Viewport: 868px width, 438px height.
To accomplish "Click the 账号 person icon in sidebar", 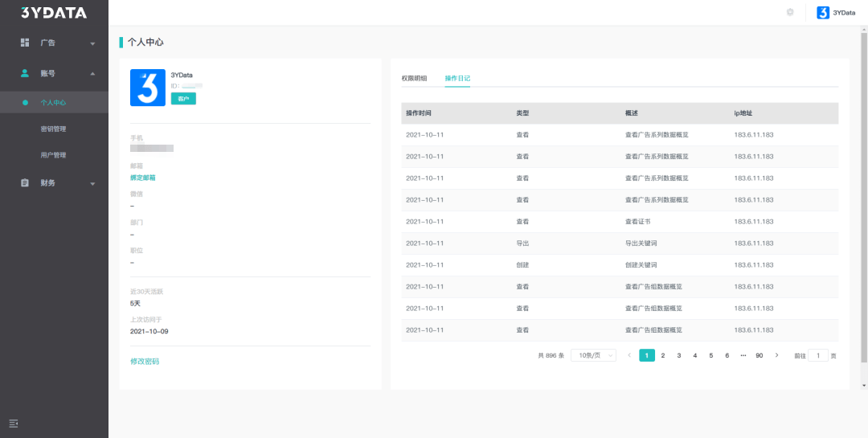I will pyautogui.click(x=25, y=73).
